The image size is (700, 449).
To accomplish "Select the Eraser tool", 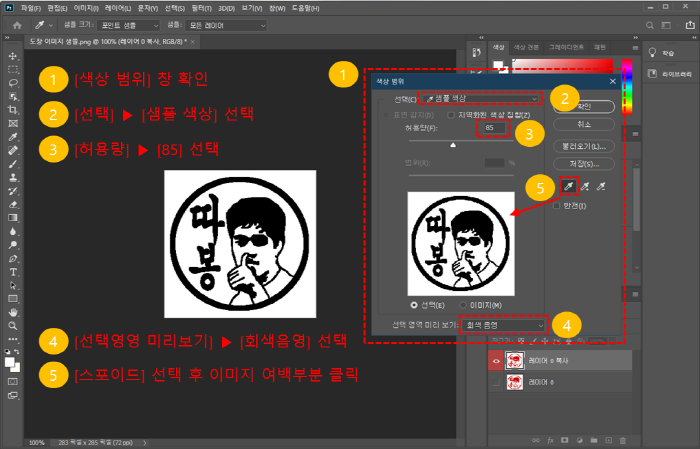I will [13, 204].
